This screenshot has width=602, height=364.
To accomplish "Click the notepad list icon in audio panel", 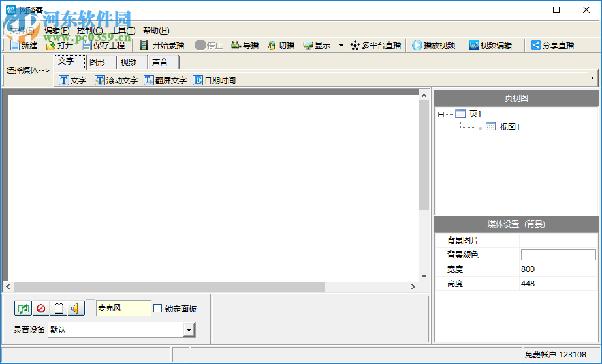I will point(58,309).
